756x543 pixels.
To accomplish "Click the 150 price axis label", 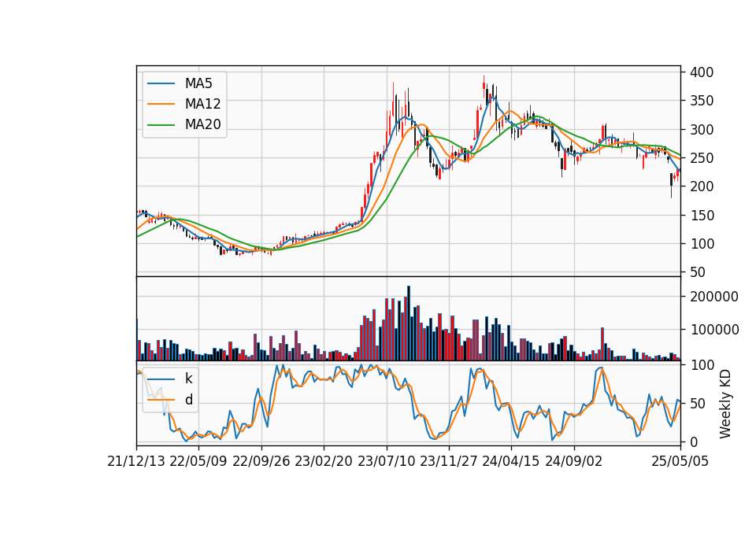I will pyautogui.click(x=702, y=216).
